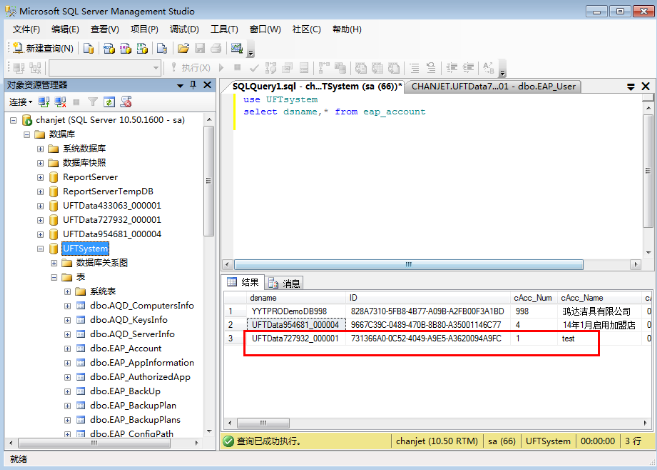
Task: Expand the dbo.EAP_Account table node
Action: pos(67,349)
